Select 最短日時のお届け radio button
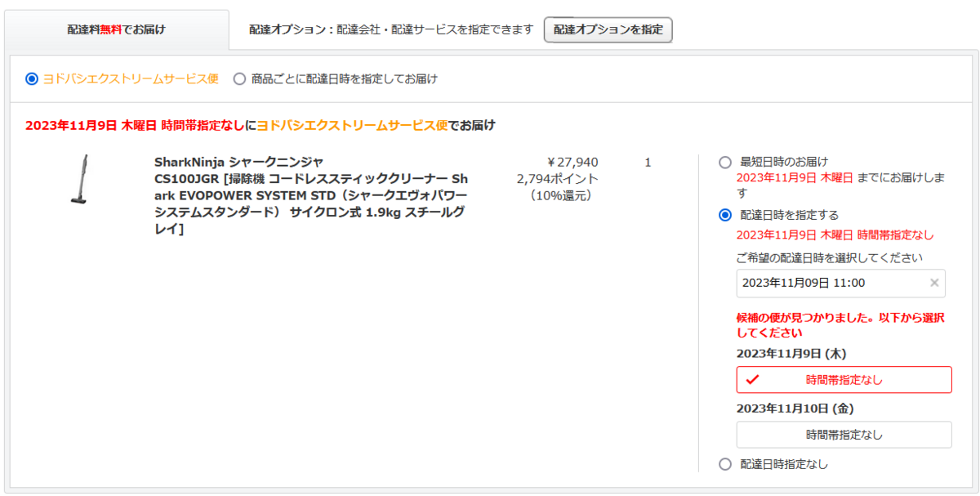 [x=725, y=162]
